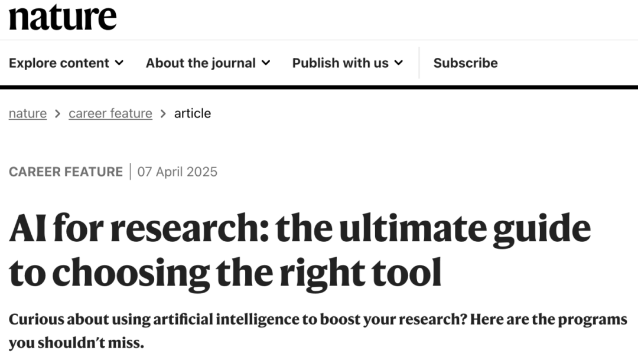Screen dimensions: 638x364
Task: Click the Subscribe link
Action: coord(466,63)
